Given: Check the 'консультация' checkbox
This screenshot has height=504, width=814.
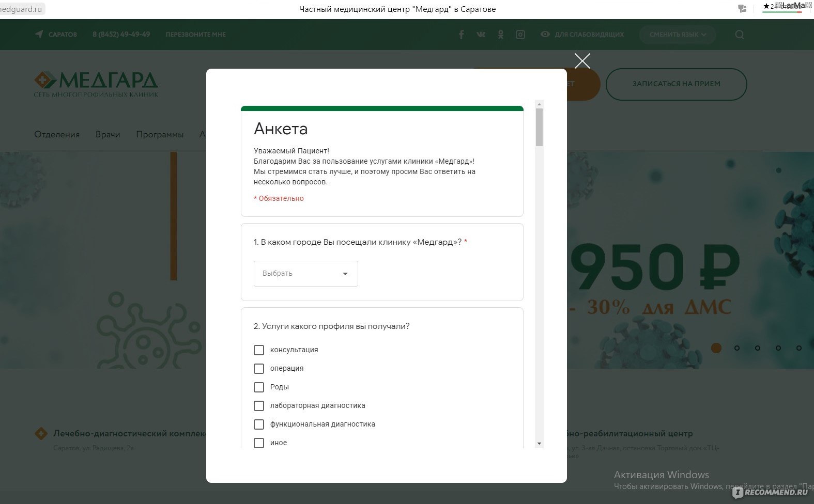Looking at the screenshot, I should click(x=259, y=350).
